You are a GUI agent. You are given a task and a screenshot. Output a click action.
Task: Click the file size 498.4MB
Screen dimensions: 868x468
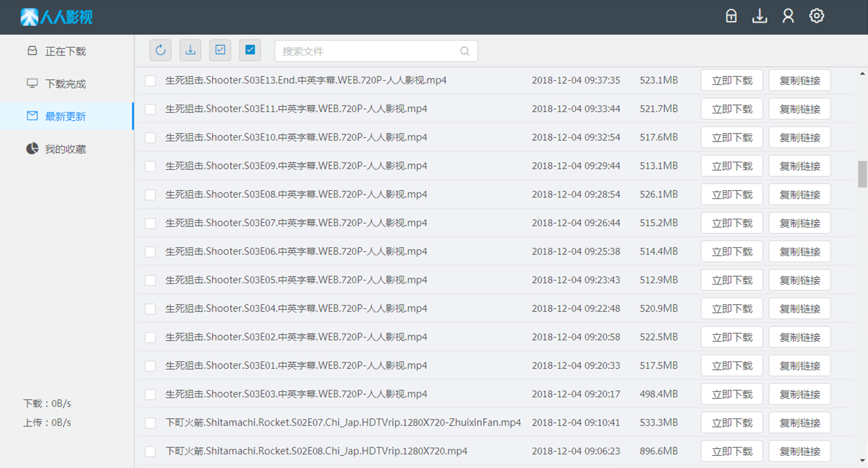[x=659, y=394]
